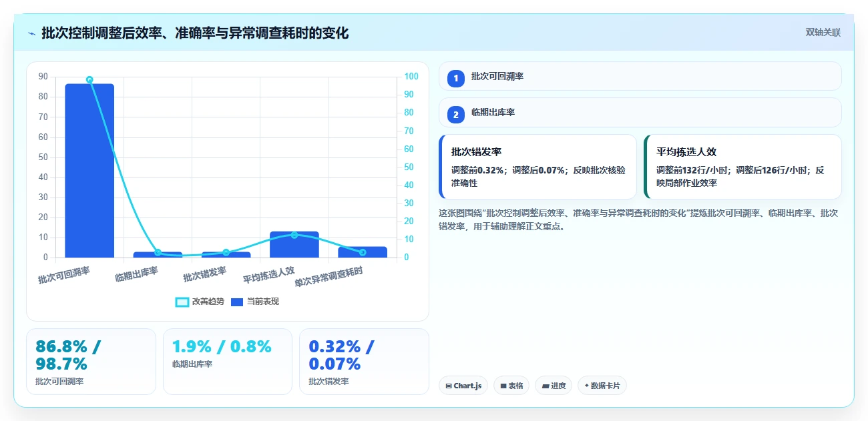Click the x-axis label 临期出库率
Screen dimensions: 868x421
pos(137,274)
